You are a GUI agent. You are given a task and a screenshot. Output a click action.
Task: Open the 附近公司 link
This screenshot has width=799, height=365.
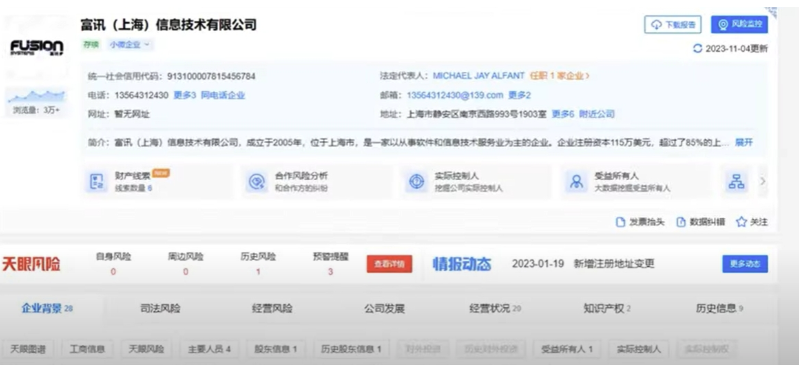[x=597, y=114]
